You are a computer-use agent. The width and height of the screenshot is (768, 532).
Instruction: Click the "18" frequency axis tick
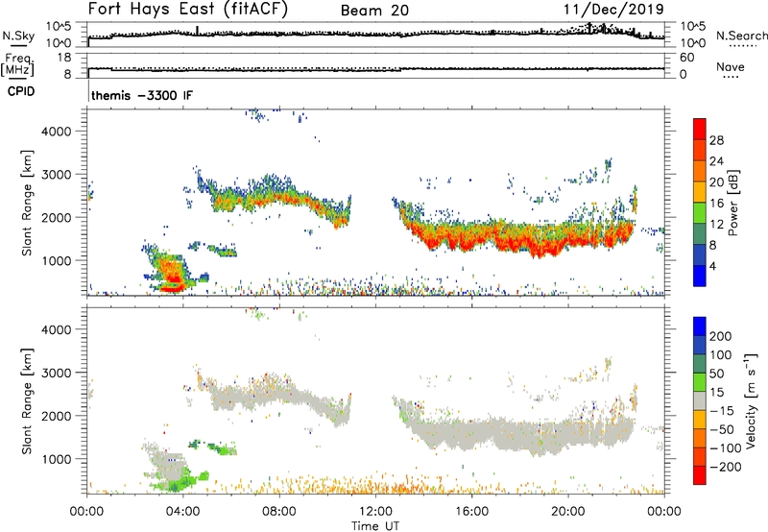(x=64, y=58)
